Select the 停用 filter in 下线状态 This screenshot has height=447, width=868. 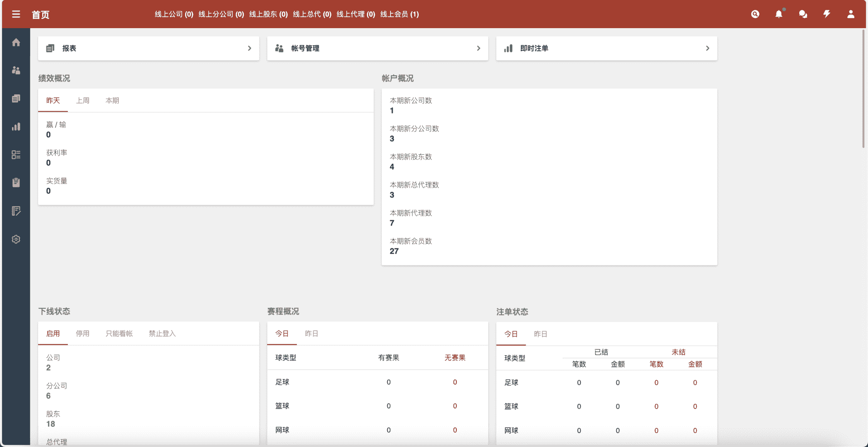[83, 334]
